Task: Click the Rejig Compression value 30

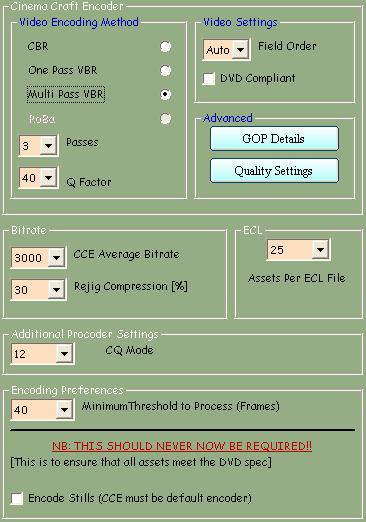Action: click(x=30, y=290)
